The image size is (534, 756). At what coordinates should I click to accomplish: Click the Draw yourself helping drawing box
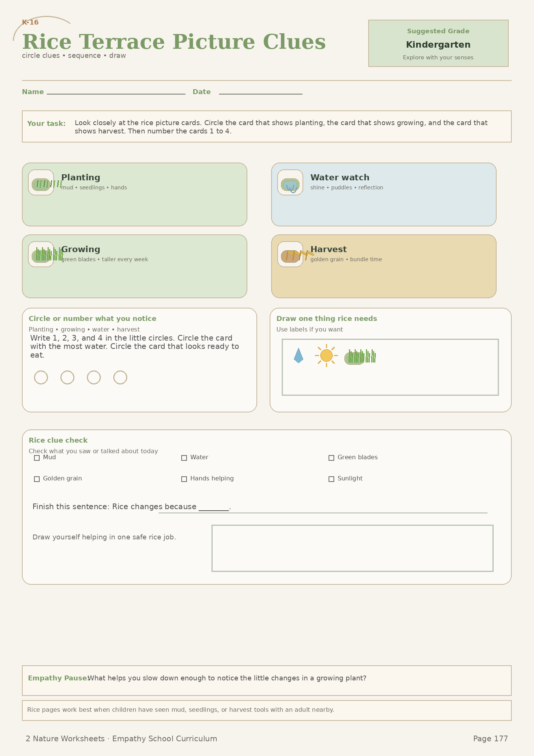(352, 548)
